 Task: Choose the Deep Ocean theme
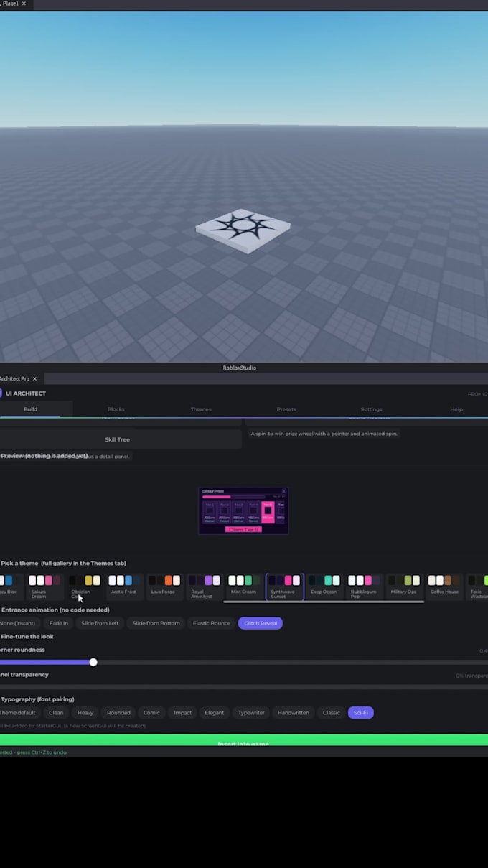click(324, 586)
